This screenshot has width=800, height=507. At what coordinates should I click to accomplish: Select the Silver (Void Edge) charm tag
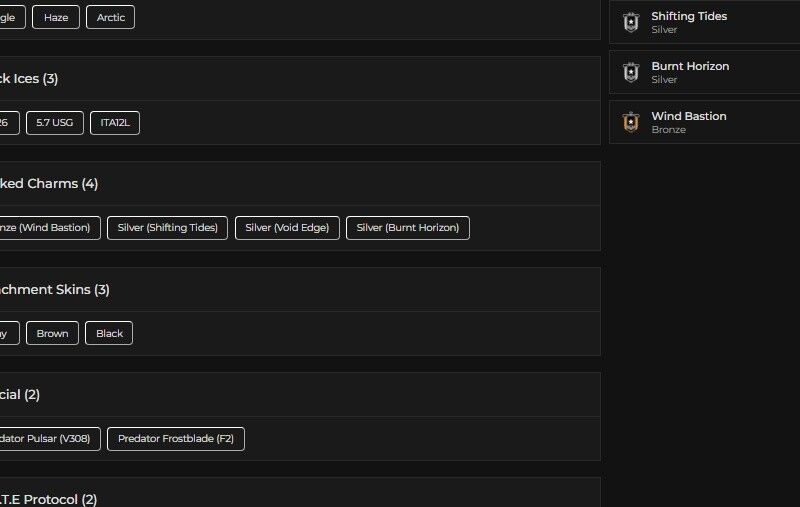pyautogui.click(x=287, y=228)
